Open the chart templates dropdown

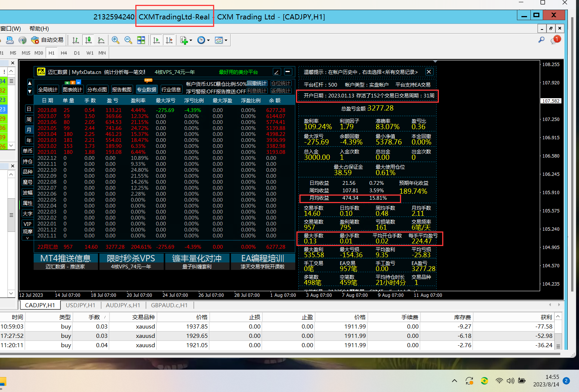click(226, 40)
